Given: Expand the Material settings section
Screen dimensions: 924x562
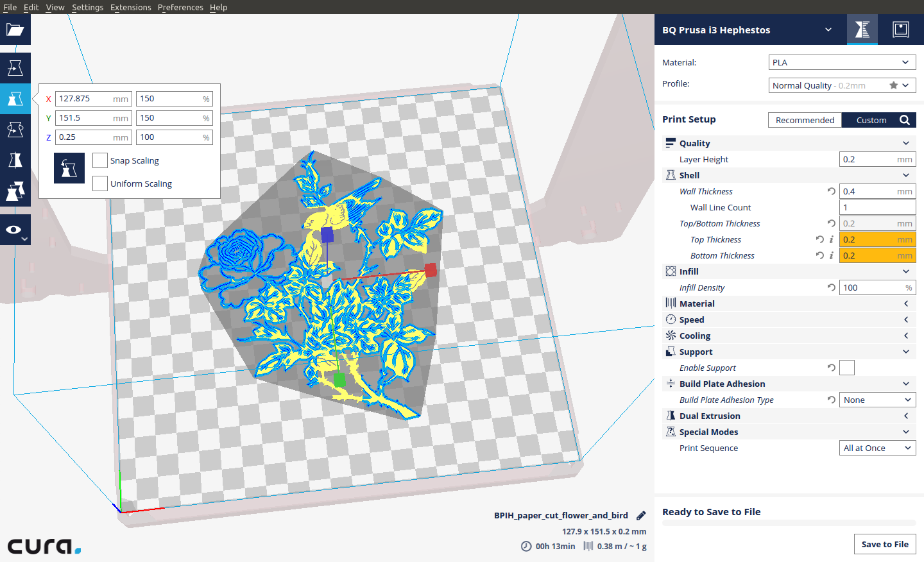Looking at the screenshot, I should pyautogui.click(x=789, y=303).
